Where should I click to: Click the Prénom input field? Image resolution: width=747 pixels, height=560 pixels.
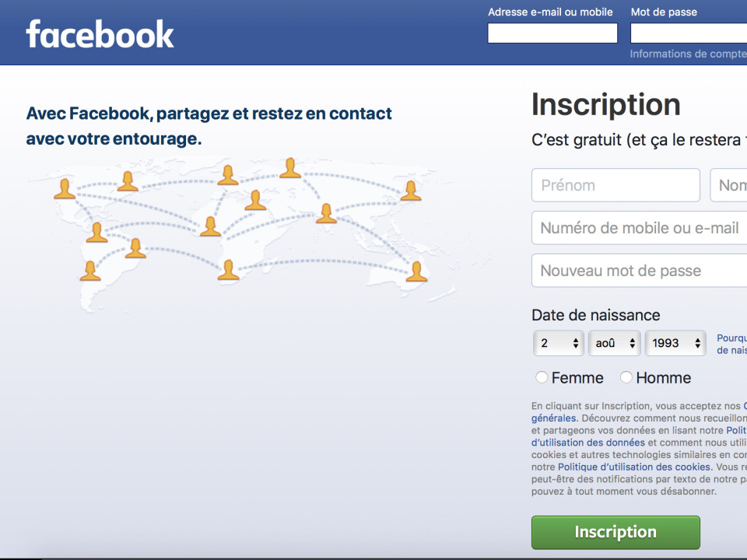pos(615,185)
